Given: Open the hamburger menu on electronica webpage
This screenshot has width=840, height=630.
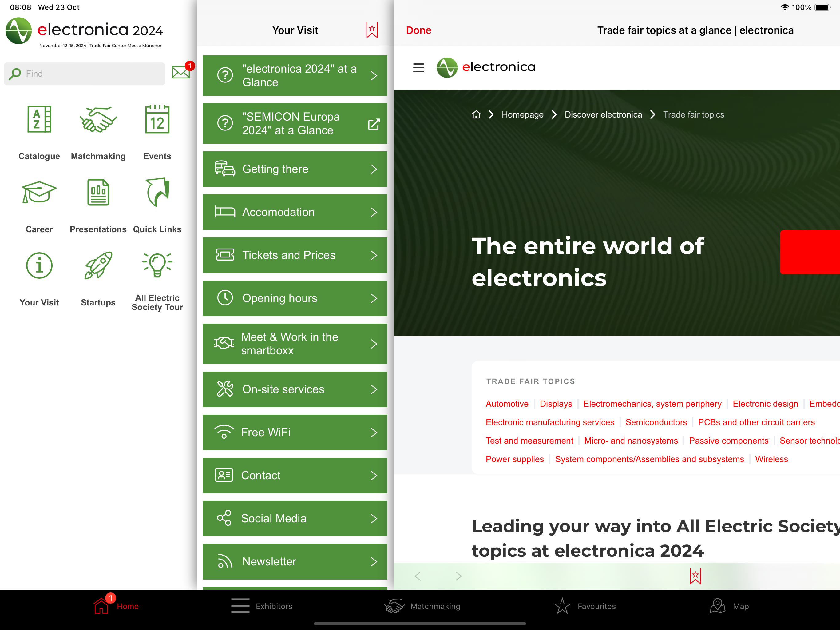Looking at the screenshot, I should point(418,68).
